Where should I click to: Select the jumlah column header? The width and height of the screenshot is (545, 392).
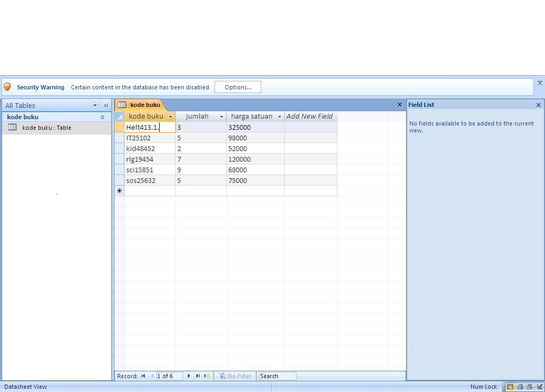[x=197, y=116]
